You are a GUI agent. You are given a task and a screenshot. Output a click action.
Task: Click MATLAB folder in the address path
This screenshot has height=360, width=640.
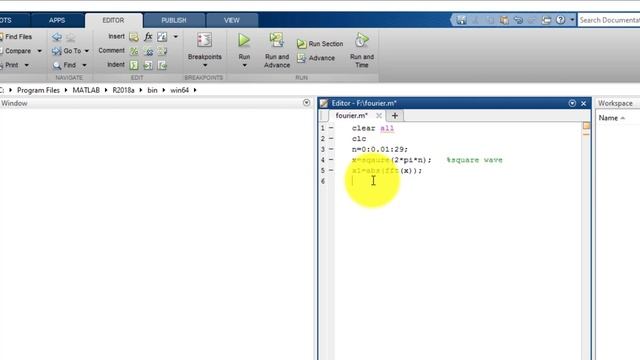pyautogui.click(x=86, y=90)
